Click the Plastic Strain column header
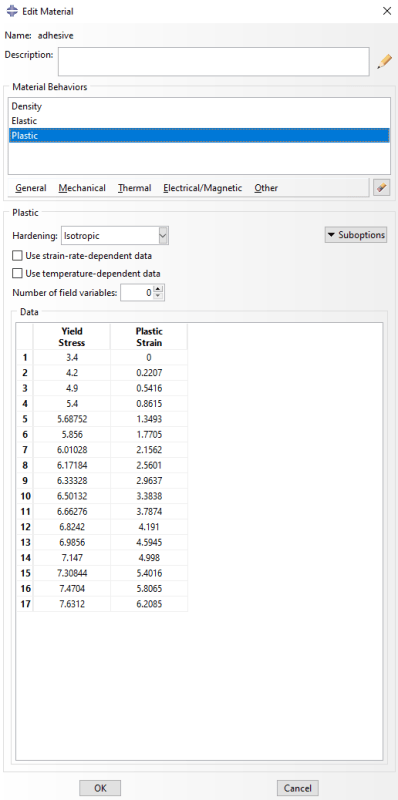The width and height of the screenshot is (398, 800). pos(148,337)
